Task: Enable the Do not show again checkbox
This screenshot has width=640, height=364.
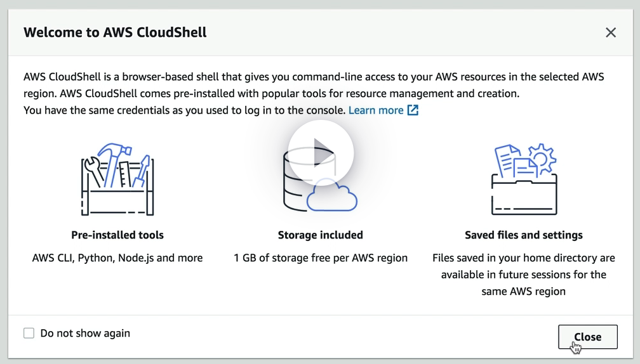Action: coord(29,333)
